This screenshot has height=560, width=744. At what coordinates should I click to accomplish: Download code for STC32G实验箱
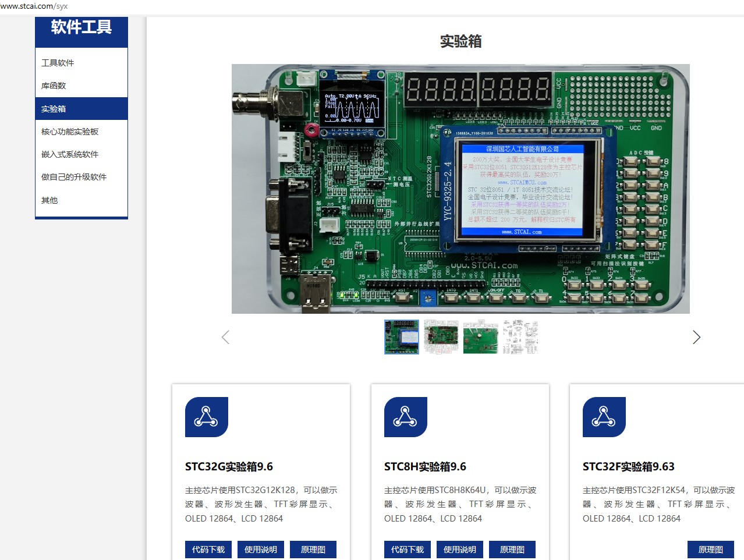[x=208, y=550]
